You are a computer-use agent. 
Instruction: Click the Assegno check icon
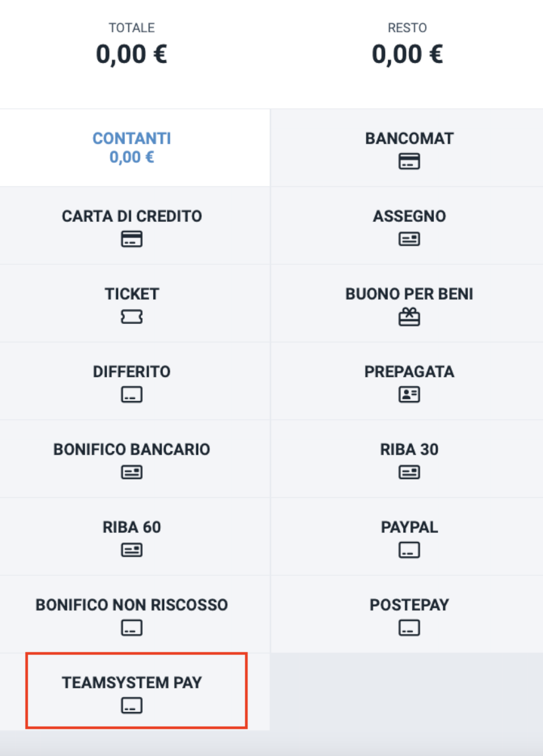pyautogui.click(x=409, y=239)
